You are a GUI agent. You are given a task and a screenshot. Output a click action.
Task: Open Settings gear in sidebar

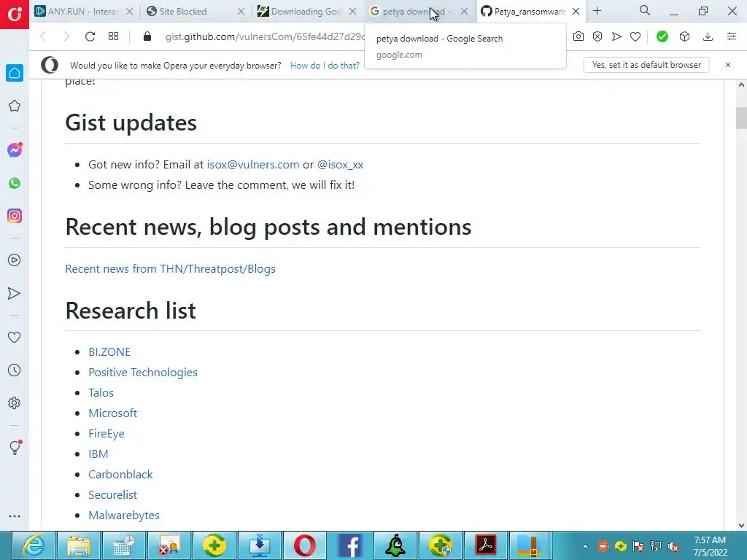15,402
